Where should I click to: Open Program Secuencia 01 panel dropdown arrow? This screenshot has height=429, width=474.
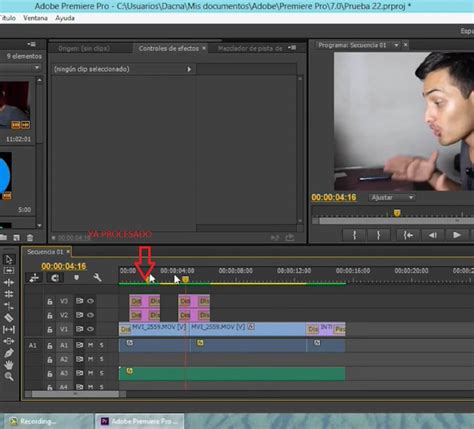(x=396, y=45)
